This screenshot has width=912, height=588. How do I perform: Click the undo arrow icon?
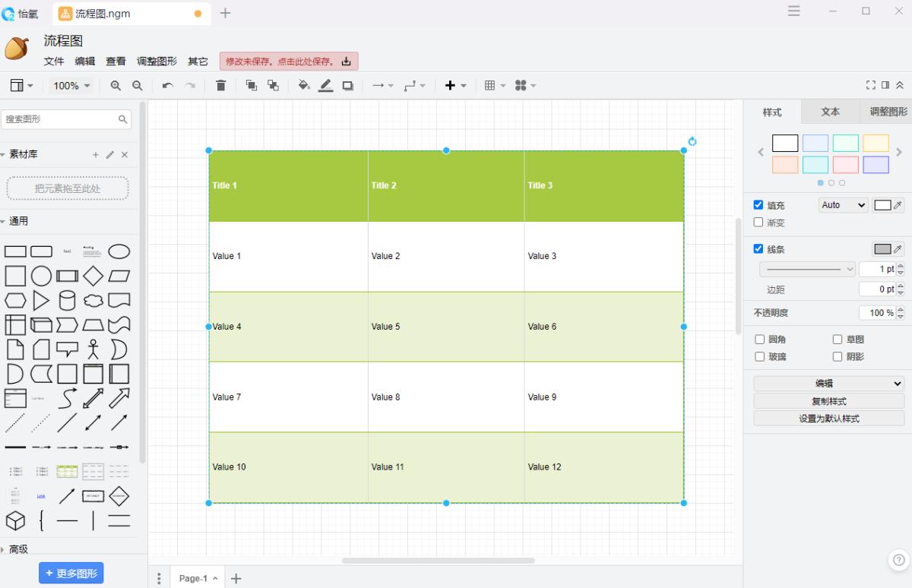pos(167,86)
